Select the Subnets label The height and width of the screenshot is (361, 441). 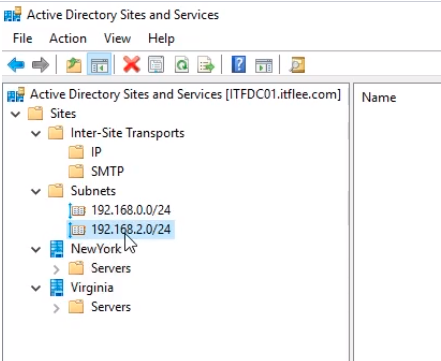pos(93,191)
